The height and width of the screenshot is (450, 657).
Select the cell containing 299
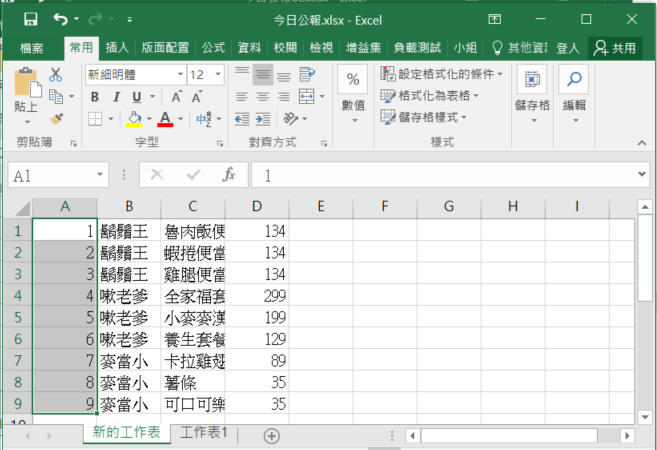[257, 296]
